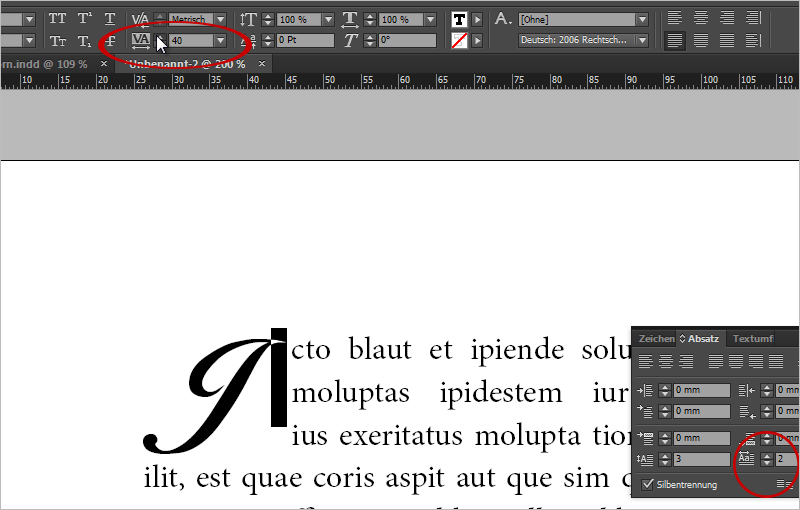Click the horizontal scale icon
Image resolution: width=800 pixels, height=510 pixels.
tap(350, 19)
